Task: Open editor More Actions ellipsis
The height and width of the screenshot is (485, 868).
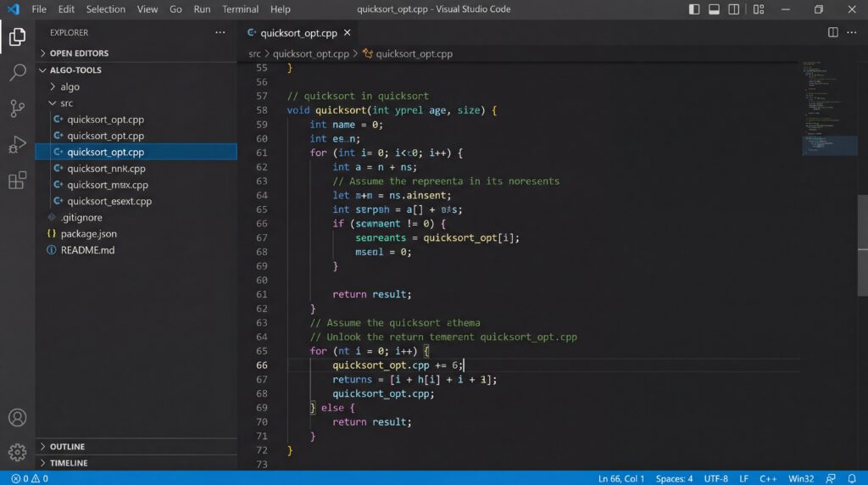Action: coord(851,32)
